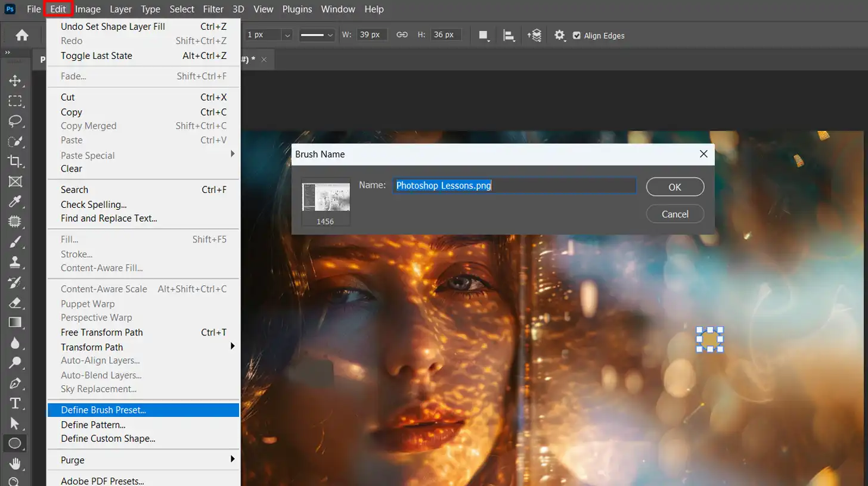Select the Ellipse shape tool

pos(15,443)
